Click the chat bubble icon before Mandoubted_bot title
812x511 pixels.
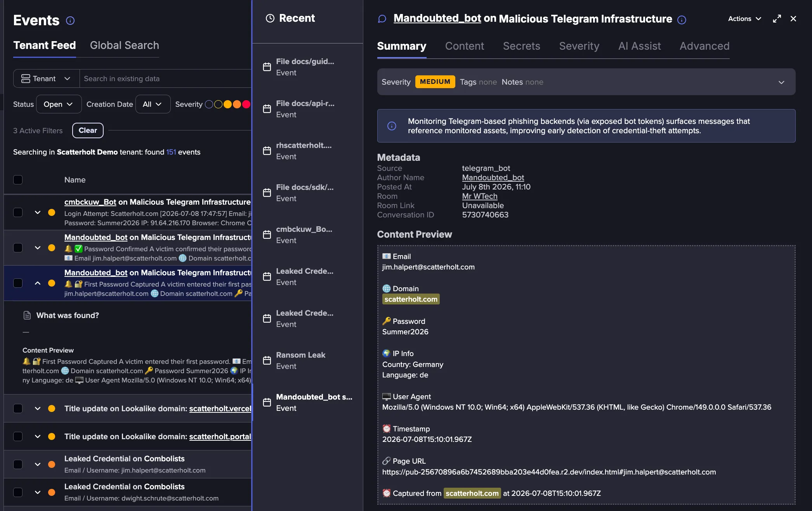[382, 19]
